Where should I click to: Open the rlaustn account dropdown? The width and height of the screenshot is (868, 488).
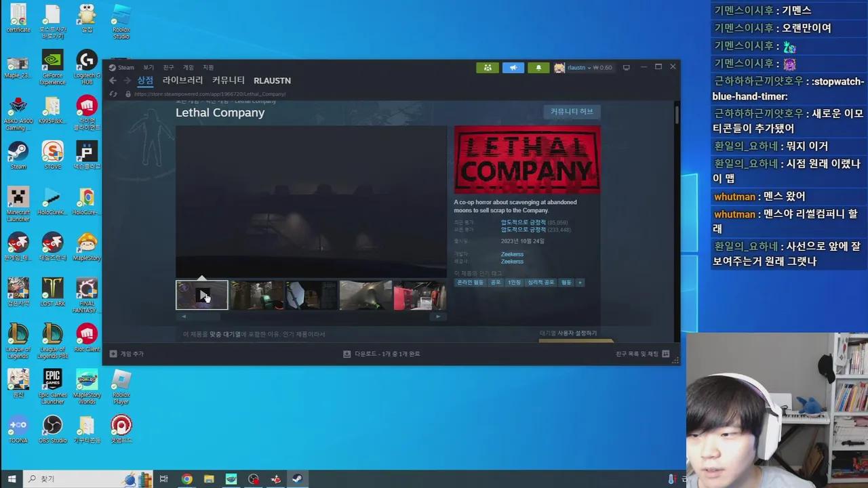[580, 67]
